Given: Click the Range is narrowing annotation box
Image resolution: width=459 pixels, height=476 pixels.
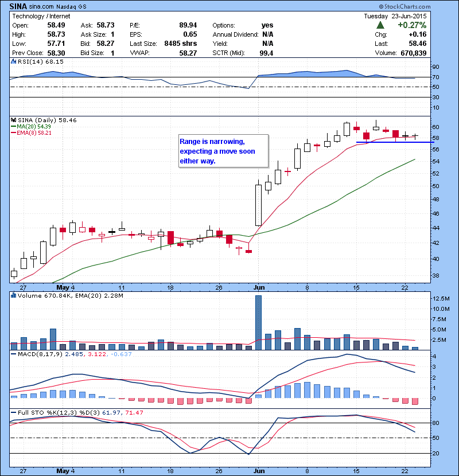Looking at the screenshot, I should [224, 151].
